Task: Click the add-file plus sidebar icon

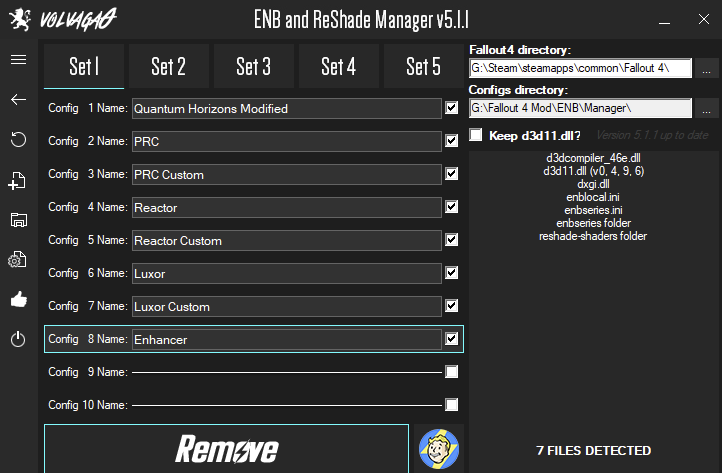Action: [x=17, y=180]
